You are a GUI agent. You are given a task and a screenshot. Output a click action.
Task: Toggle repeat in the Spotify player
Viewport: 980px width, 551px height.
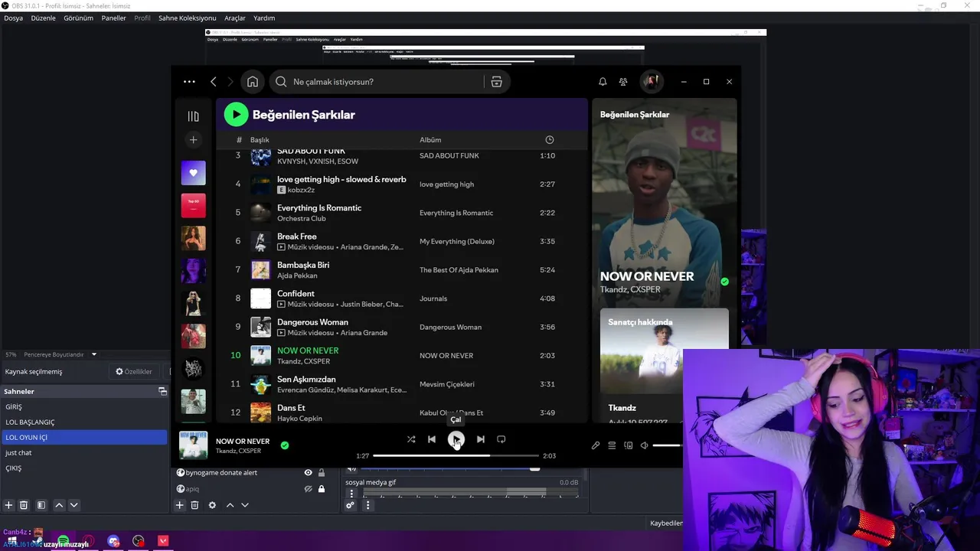point(501,439)
